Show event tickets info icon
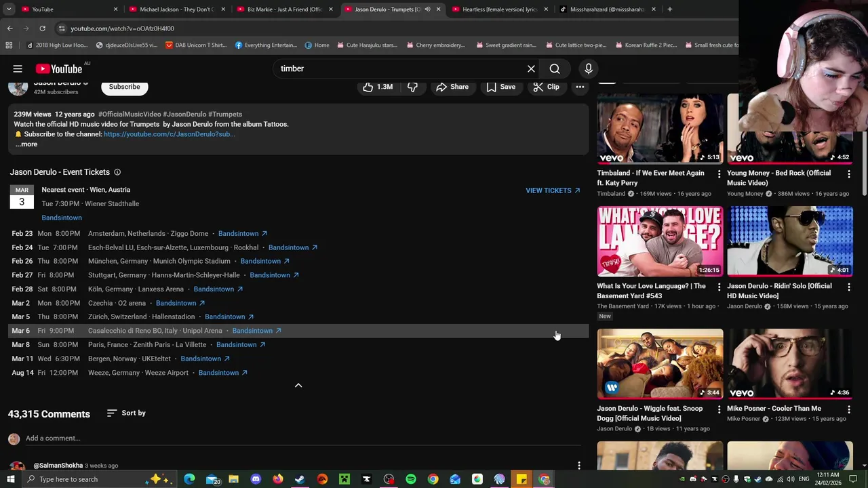The image size is (868, 488). 117,172
